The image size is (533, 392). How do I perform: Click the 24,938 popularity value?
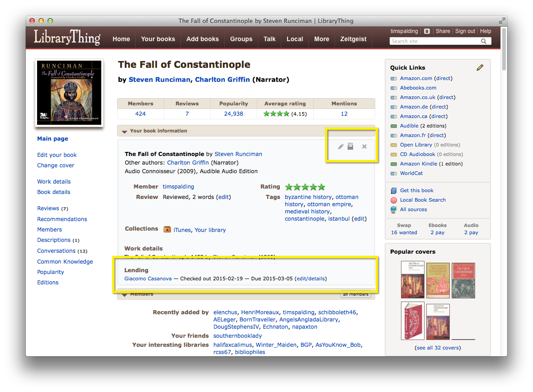[234, 114]
